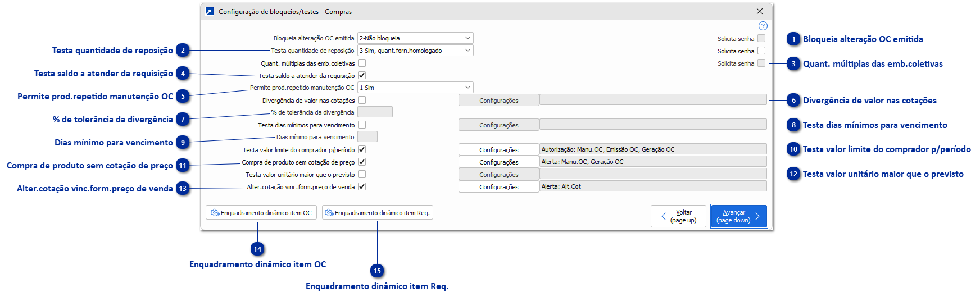Check Testa valor unitário maior que o previsto
Viewport: 980px width, 301px height.
(x=362, y=174)
